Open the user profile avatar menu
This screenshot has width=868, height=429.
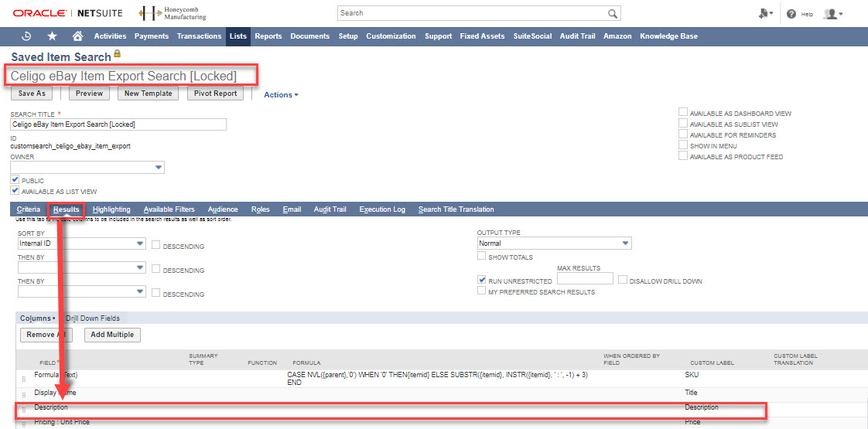click(x=832, y=14)
